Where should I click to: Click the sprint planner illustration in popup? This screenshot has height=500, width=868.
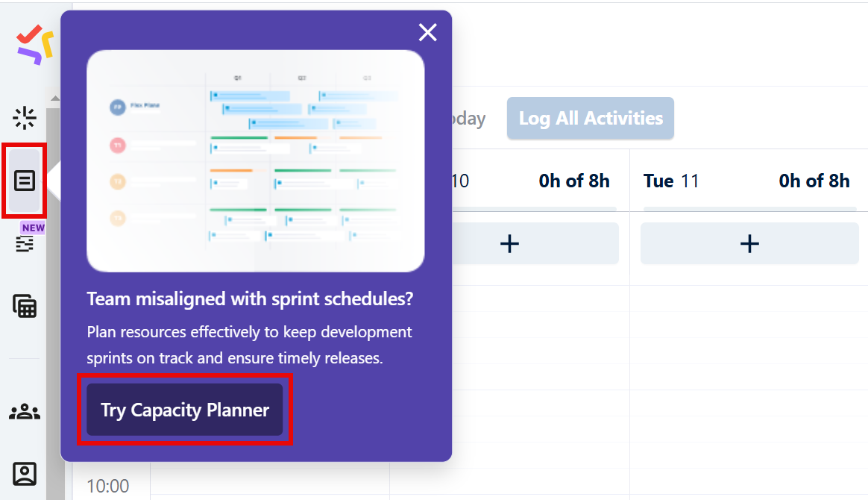[256, 159]
